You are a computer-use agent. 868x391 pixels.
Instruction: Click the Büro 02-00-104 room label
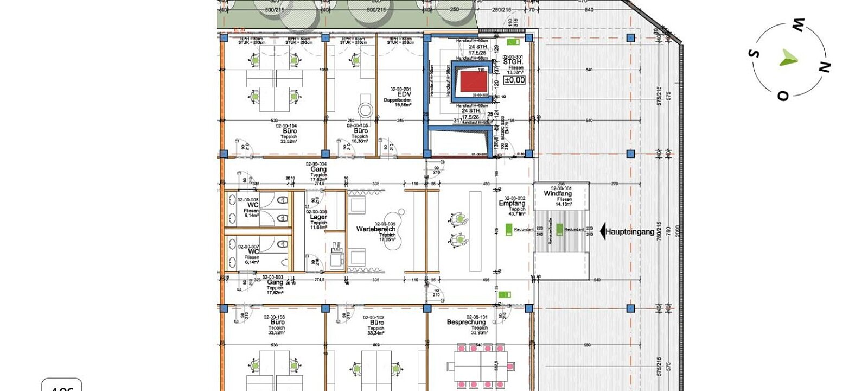290,131
